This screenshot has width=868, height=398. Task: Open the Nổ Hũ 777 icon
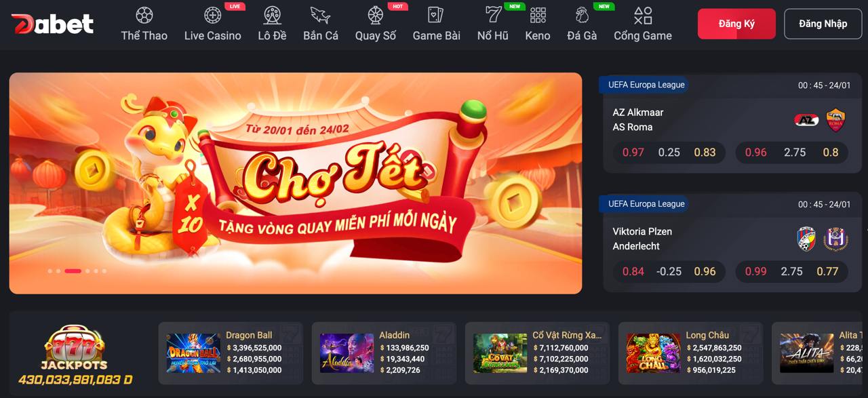pyautogui.click(x=493, y=15)
